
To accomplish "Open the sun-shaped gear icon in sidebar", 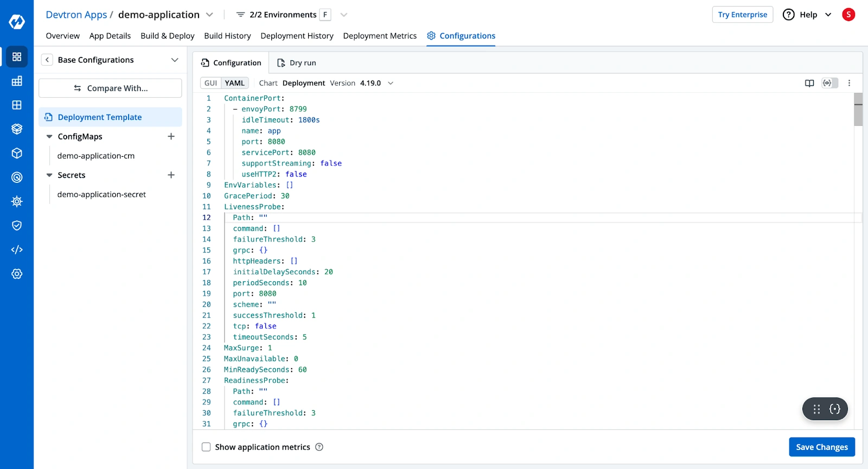I will point(17,201).
